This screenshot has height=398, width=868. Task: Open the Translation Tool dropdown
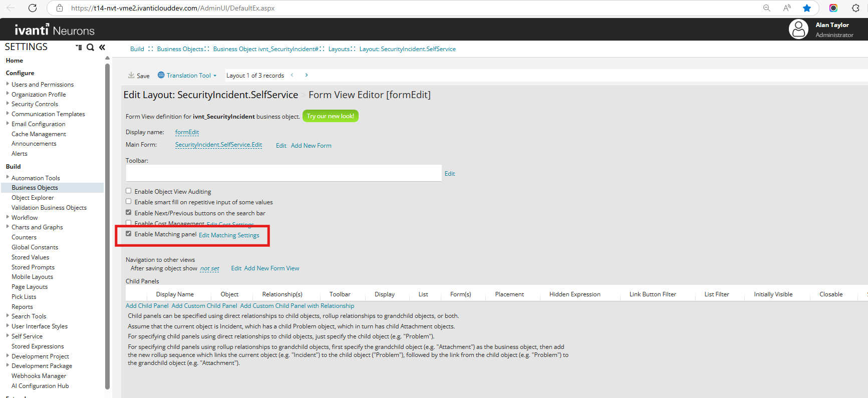(x=188, y=76)
